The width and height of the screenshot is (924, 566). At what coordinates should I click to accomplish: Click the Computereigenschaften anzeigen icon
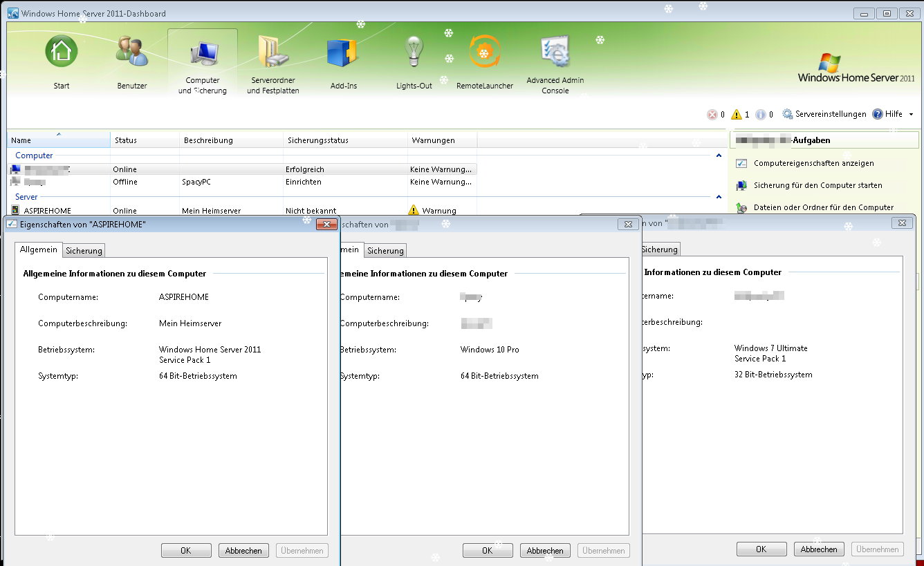click(x=741, y=164)
